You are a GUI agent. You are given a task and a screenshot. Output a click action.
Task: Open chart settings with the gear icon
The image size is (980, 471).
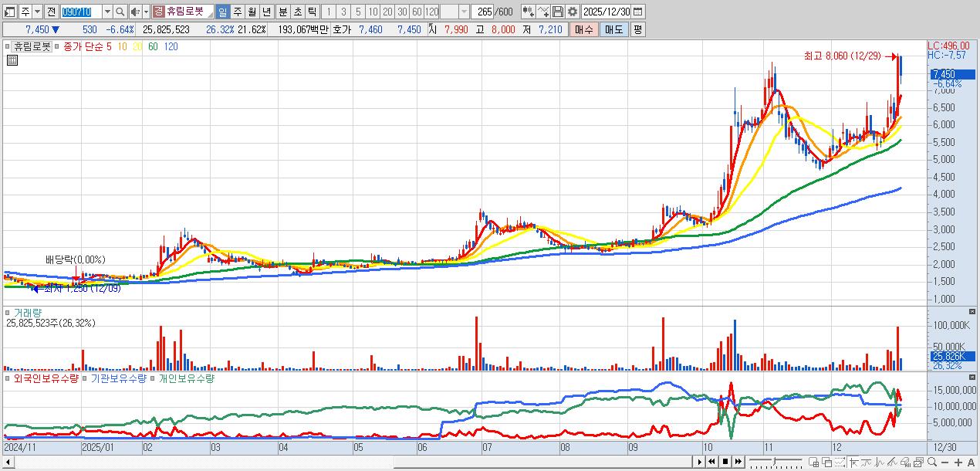(573, 12)
